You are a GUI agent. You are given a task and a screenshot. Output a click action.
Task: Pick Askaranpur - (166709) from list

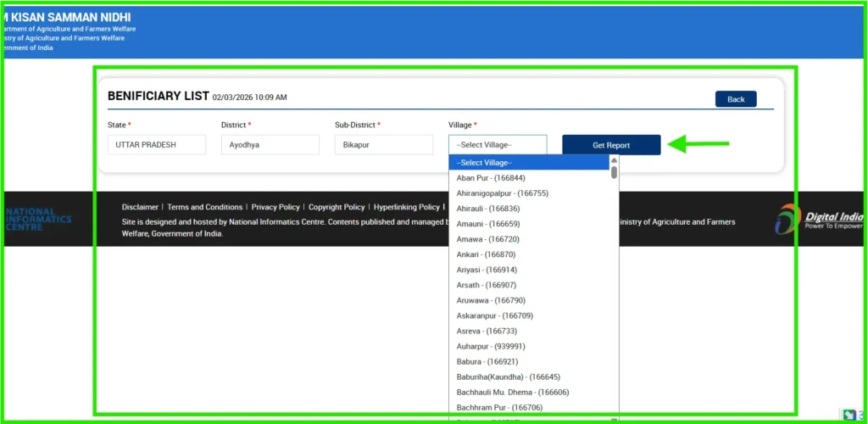[529, 315]
